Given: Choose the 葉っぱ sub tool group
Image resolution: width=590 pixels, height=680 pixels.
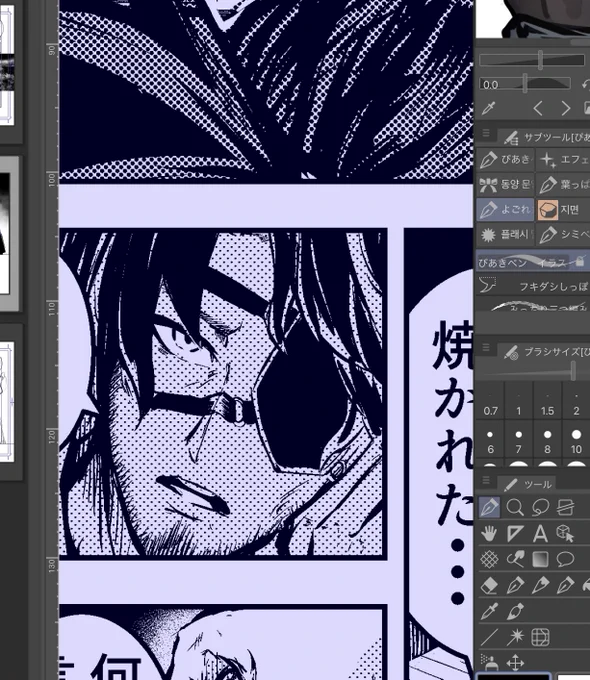Looking at the screenshot, I should coord(563,185).
